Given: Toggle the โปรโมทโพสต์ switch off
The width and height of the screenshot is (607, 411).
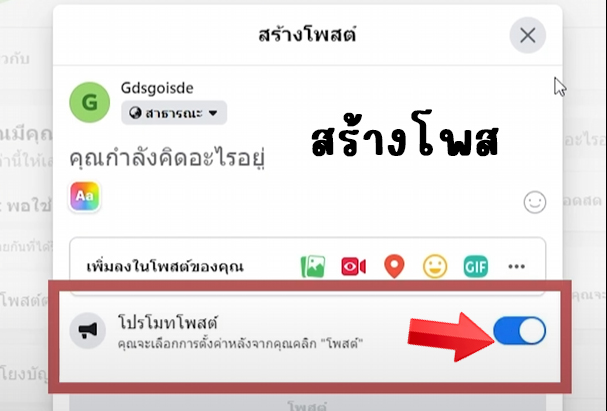Looking at the screenshot, I should click(x=520, y=331).
